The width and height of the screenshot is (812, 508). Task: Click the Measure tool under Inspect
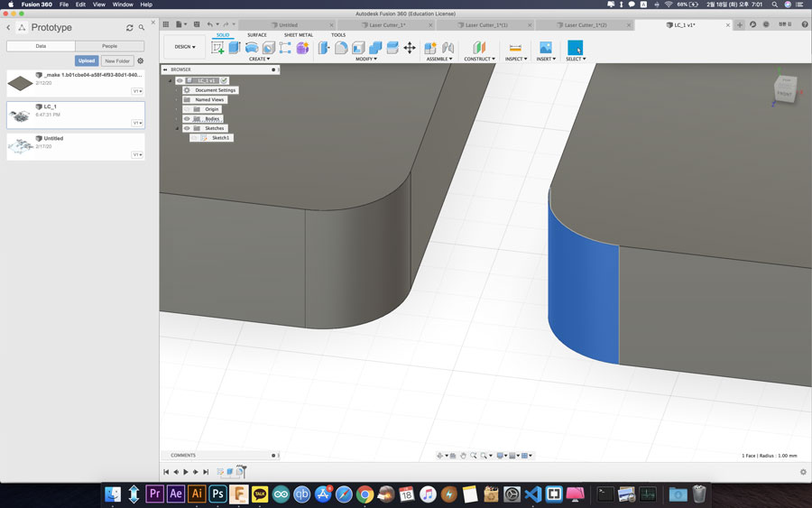tap(515, 48)
